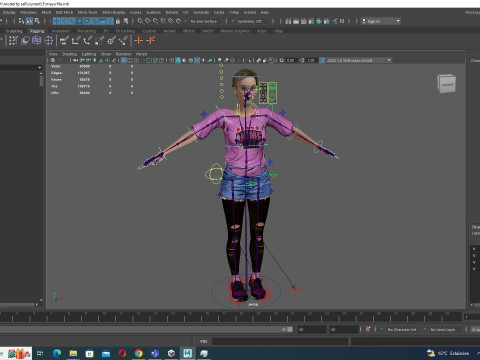This screenshot has width=480, height=360.
Task: Start IPR render from status line
Action: coord(304,21)
